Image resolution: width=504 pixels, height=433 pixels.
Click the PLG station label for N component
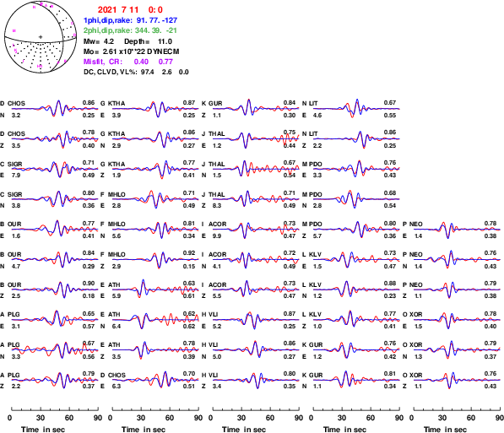tap(14, 345)
